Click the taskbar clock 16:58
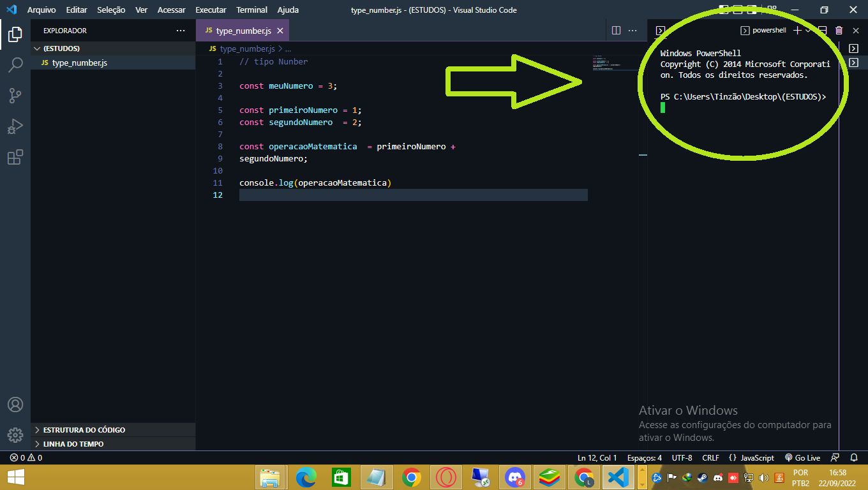 click(837, 472)
